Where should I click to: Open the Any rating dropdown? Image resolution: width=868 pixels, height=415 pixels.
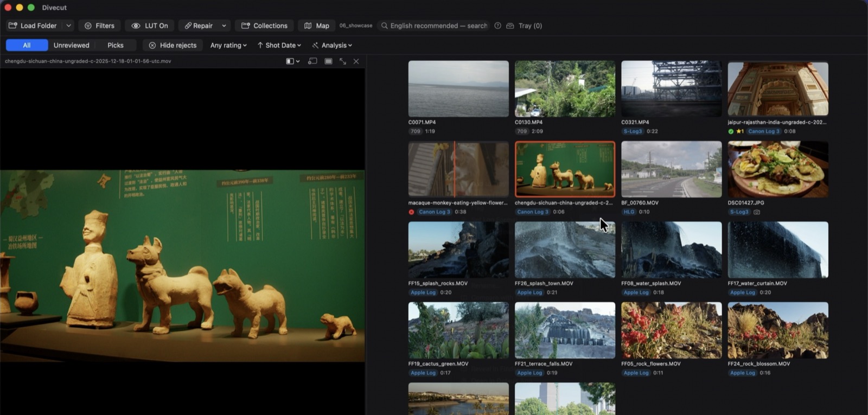tap(228, 45)
